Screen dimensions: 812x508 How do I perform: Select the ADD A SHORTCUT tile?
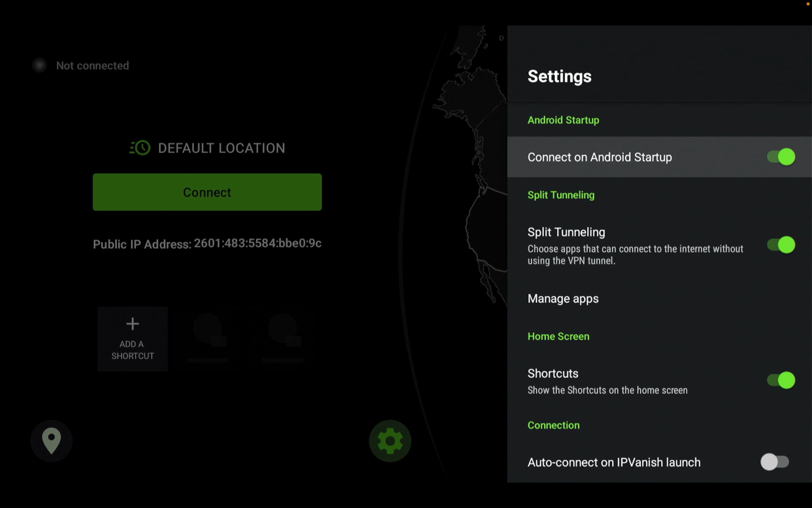click(132, 339)
